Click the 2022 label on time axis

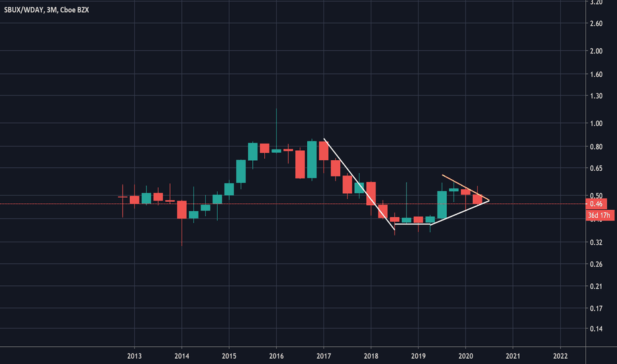point(560,356)
